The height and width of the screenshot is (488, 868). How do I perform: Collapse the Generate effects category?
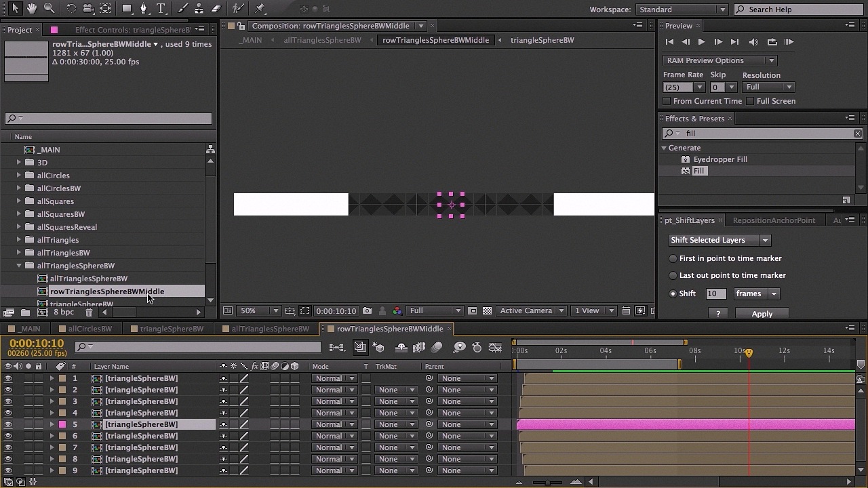coord(665,148)
